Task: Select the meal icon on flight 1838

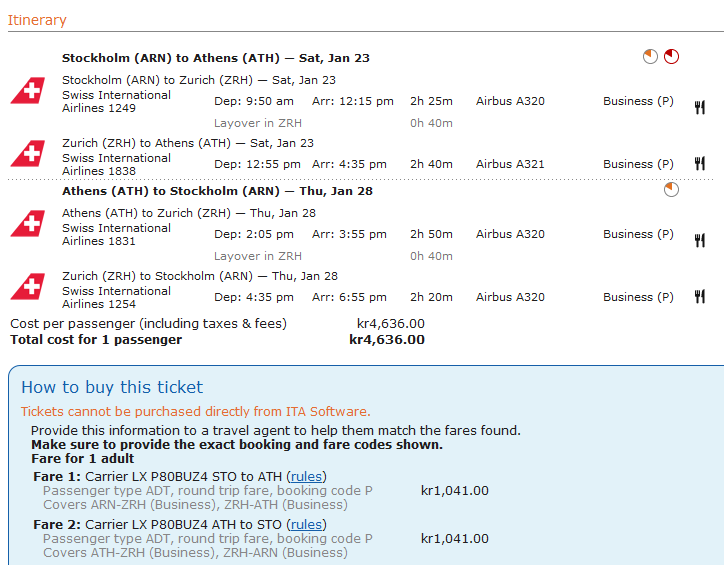Action: (x=700, y=163)
